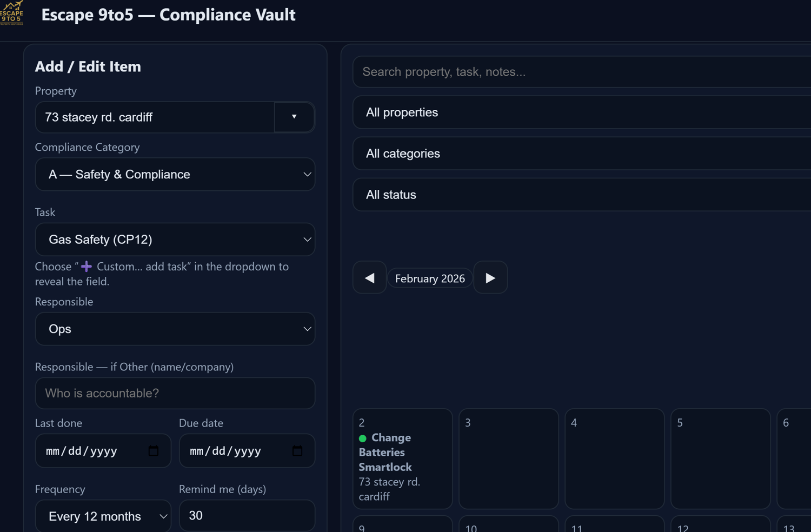This screenshot has width=811, height=532.
Task: Open the Property dropdown arrow
Action: coord(294,117)
